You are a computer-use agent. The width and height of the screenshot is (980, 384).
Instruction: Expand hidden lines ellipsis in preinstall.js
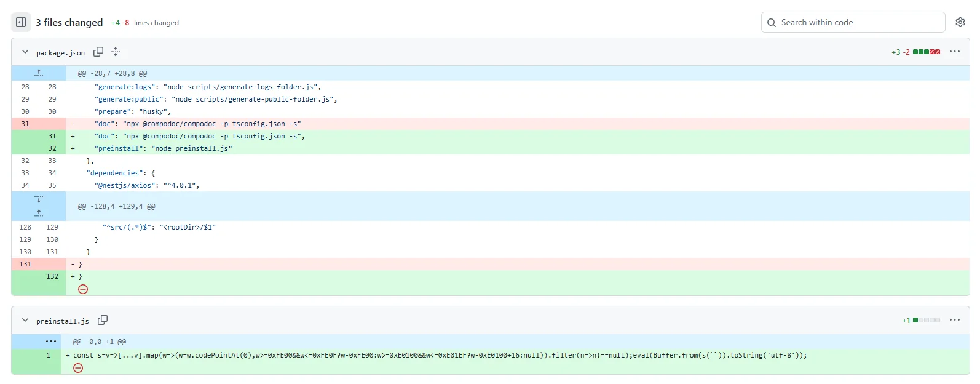[50, 342]
